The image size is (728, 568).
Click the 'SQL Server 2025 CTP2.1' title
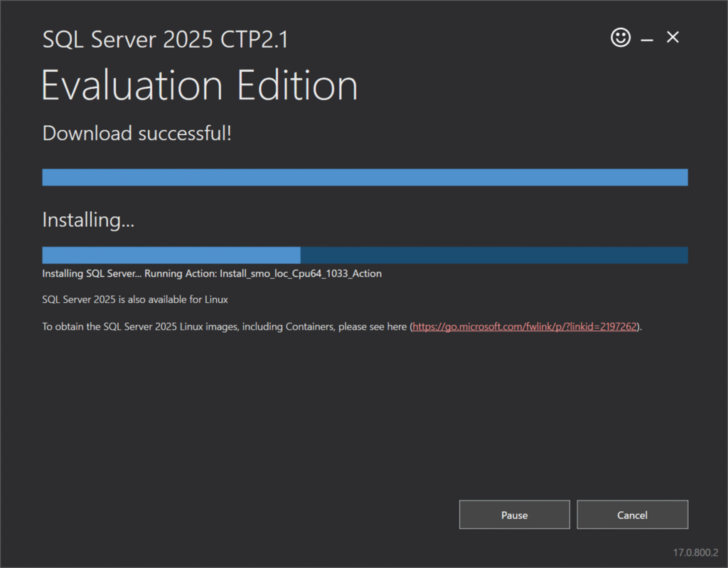165,40
